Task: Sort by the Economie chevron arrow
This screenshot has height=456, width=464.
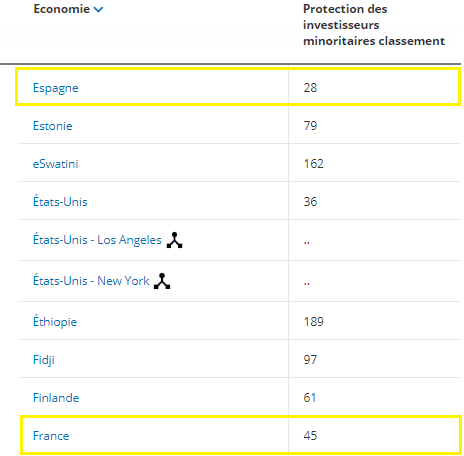Action: click(98, 10)
